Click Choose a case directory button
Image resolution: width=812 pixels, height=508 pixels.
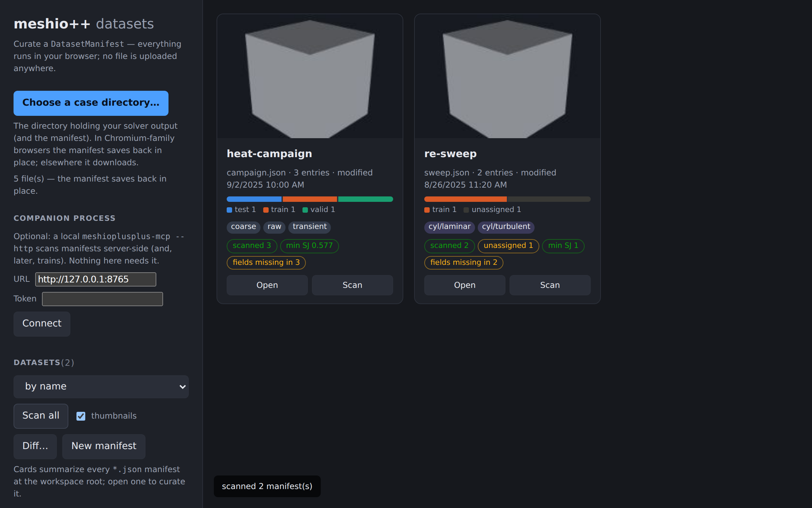click(91, 103)
